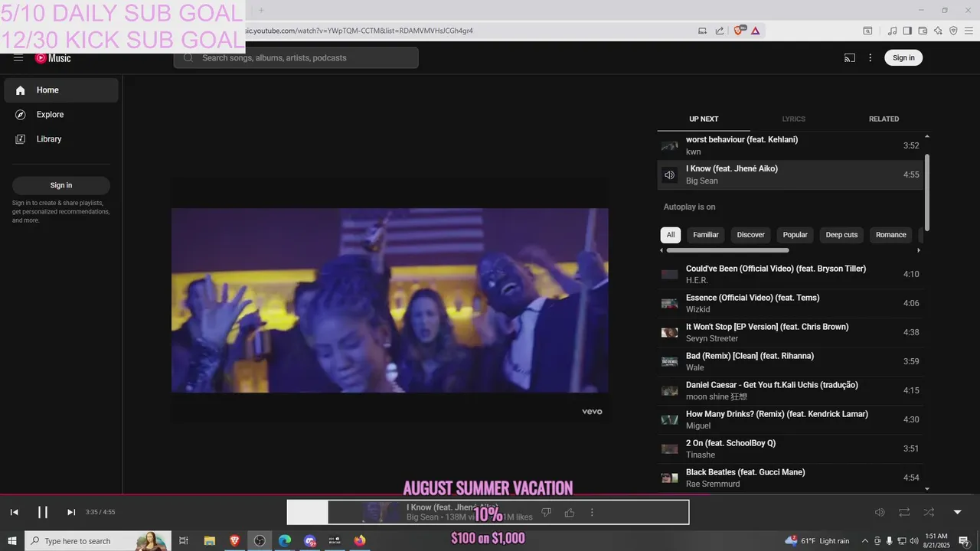
Task: Switch to the LYRICS tab
Action: [793, 119]
